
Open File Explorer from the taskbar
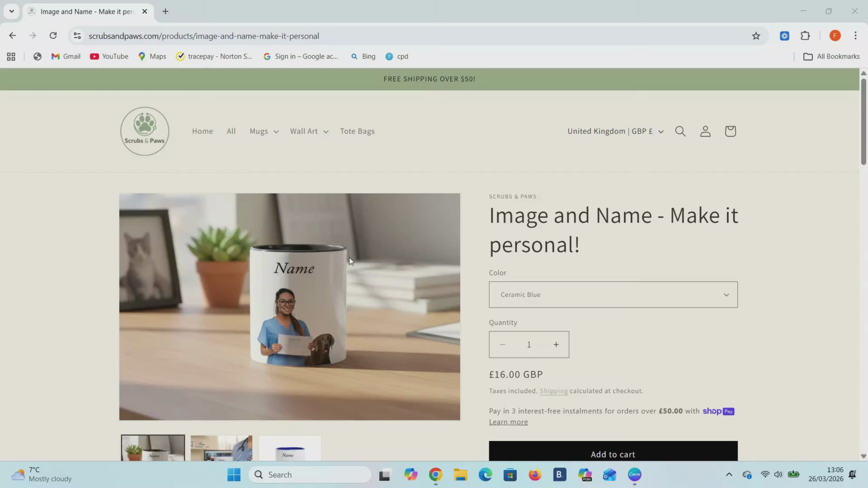coord(460,475)
